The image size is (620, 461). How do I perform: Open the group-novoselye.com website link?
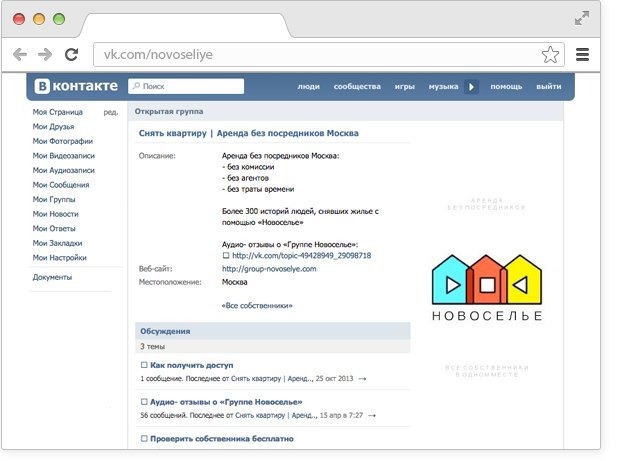point(269,269)
